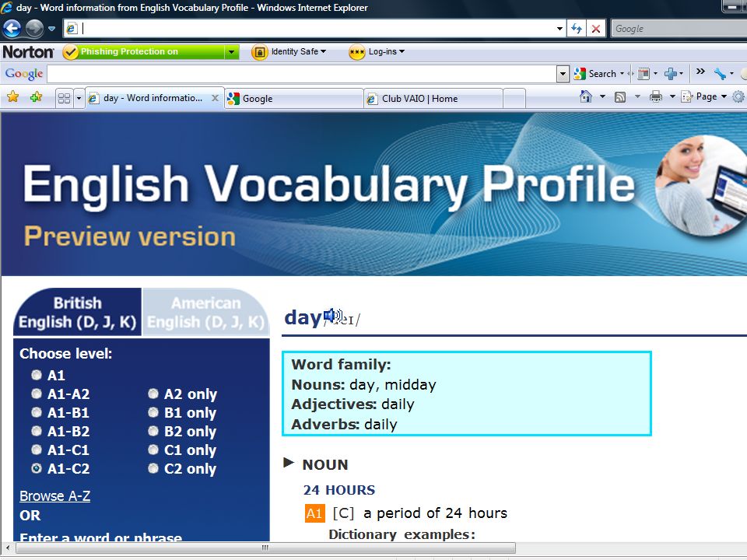Expand the Print options dropdown arrow

pos(672,96)
